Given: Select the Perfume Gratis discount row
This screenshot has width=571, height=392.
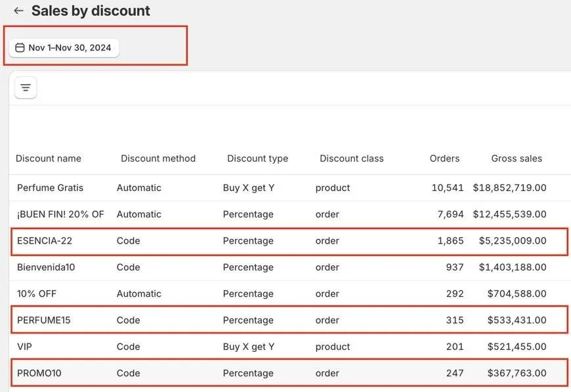Looking at the screenshot, I should 51,188.
